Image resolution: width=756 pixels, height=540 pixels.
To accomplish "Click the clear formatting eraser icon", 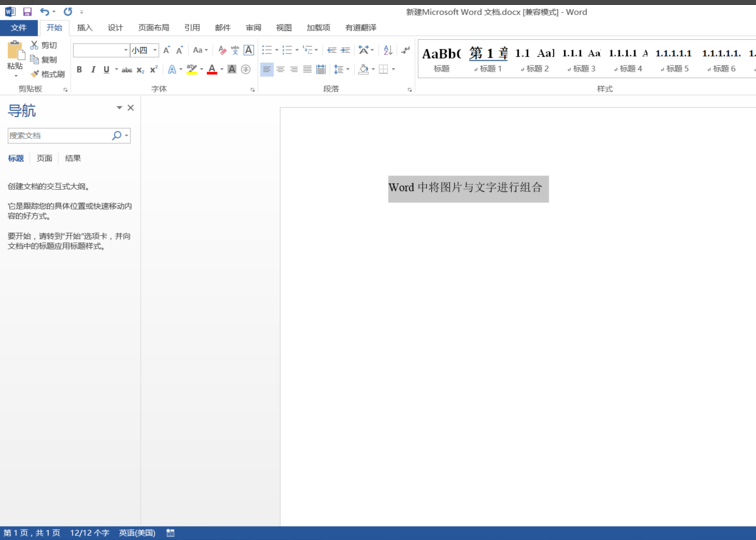I will [222, 50].
